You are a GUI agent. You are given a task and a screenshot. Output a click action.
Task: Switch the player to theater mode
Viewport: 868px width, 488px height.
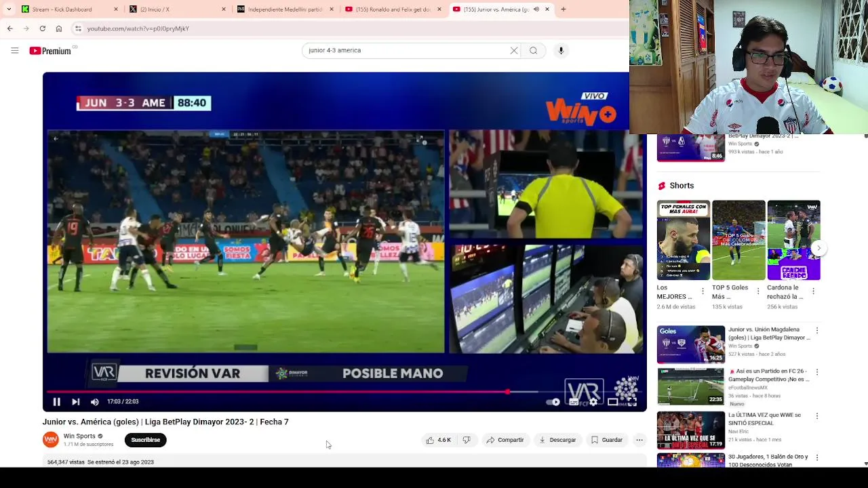coord(612,402)
